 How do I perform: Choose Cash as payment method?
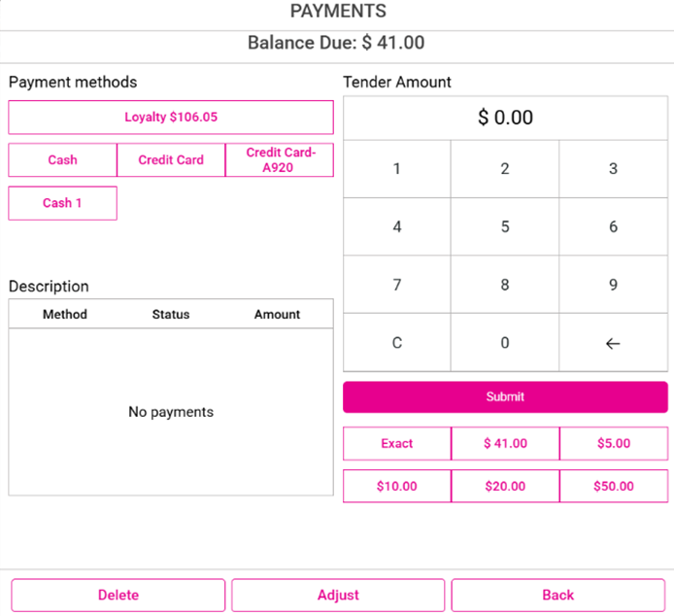pyautogui.click(x=62, y=160)
